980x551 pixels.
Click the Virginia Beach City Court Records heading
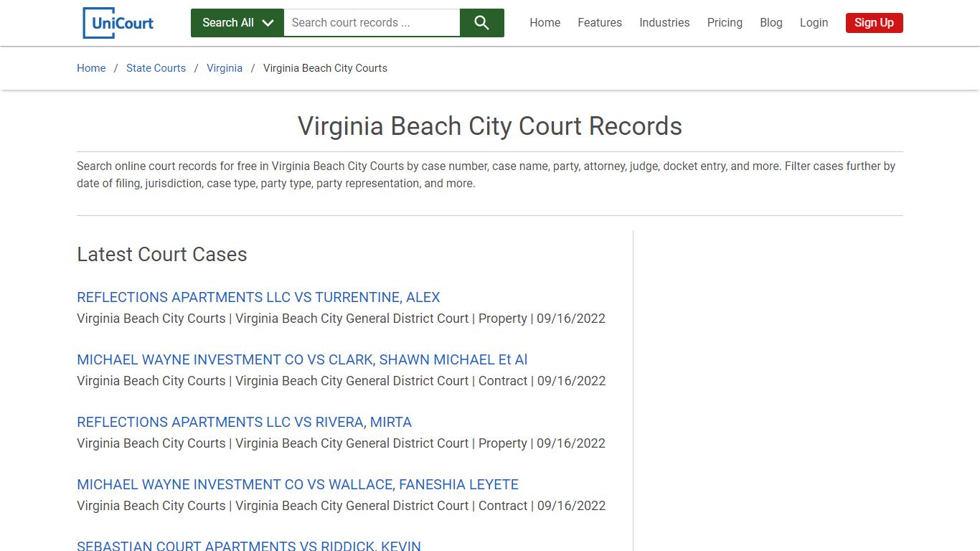490,126
